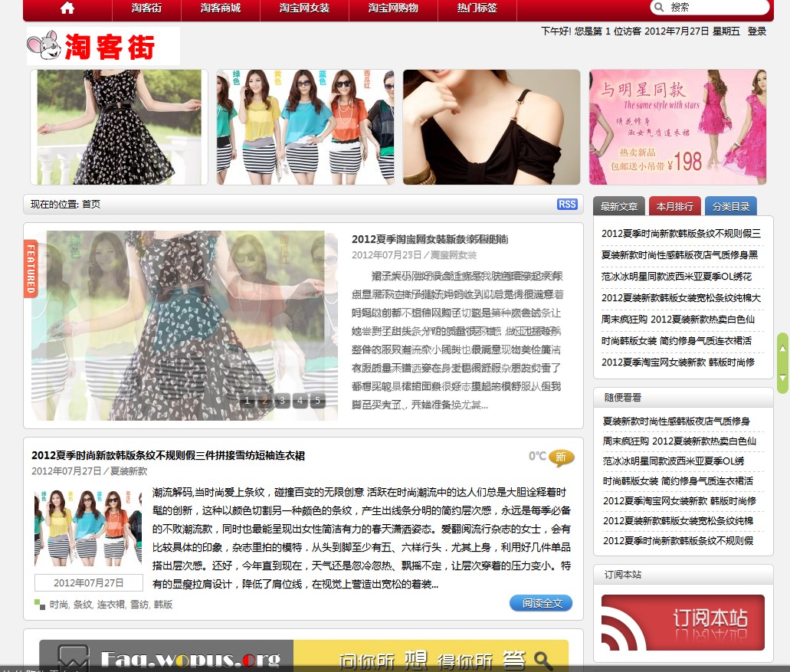Click the orange FEATURED ribbon label

(x=31, y=268)
